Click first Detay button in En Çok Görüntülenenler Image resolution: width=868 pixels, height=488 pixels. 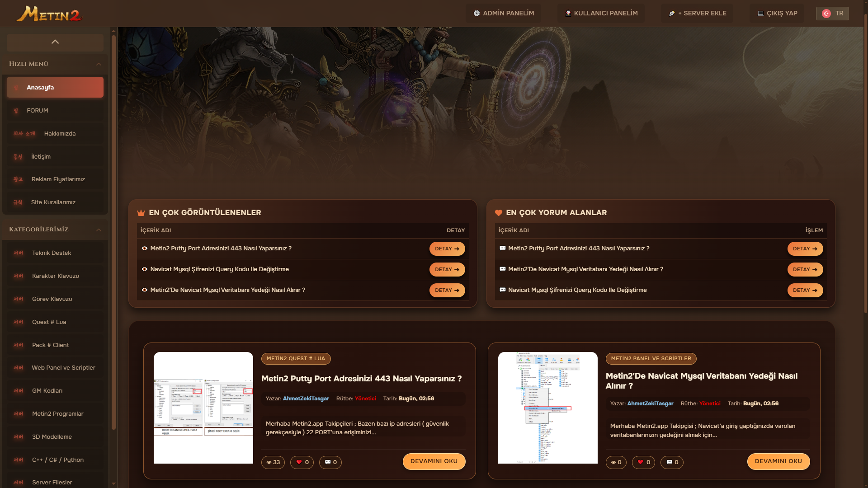[x=447, y=249]
